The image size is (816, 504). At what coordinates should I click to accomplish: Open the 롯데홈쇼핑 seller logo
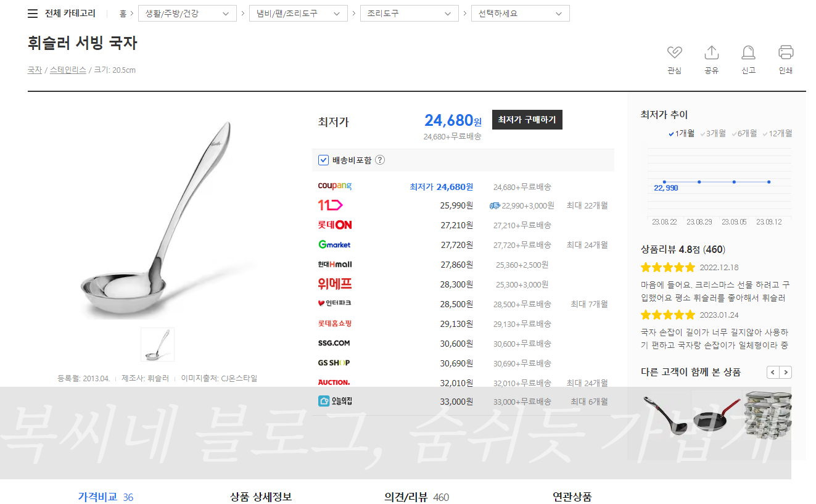click(335, 324)
